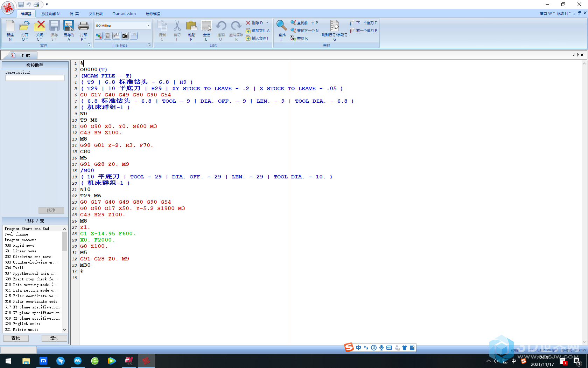Open the quick access toolbar customize arrow
This screenshot has height=368, width=588.
47,5
